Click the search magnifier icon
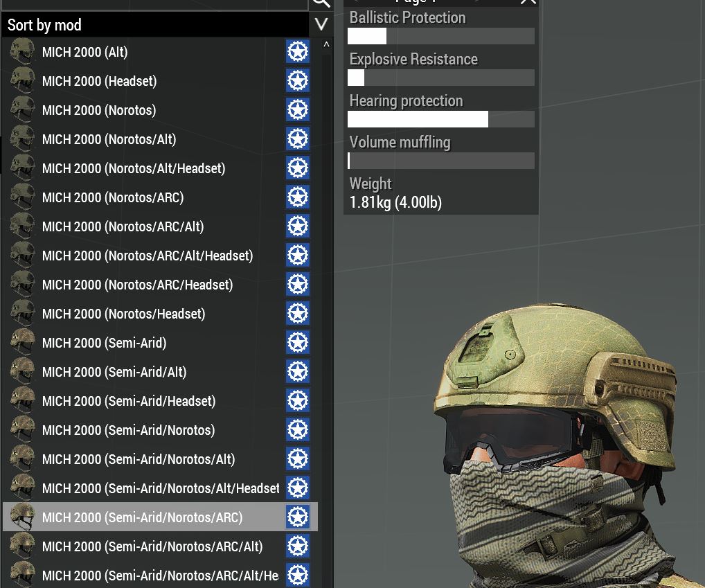This screenshot has width=705, height=588. 321,3
